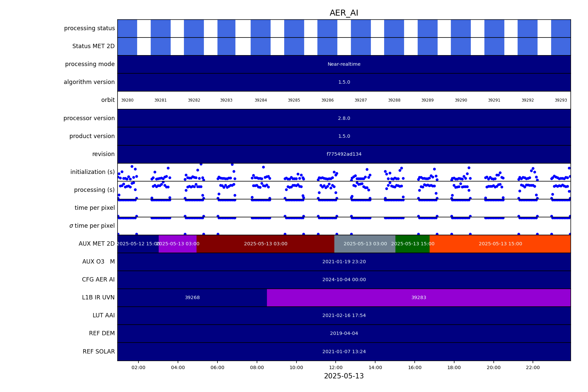The width and height of the screenshot is (588, 392).
Task: Click the 'REF SOLAR' row label
Action: (99, 352)
